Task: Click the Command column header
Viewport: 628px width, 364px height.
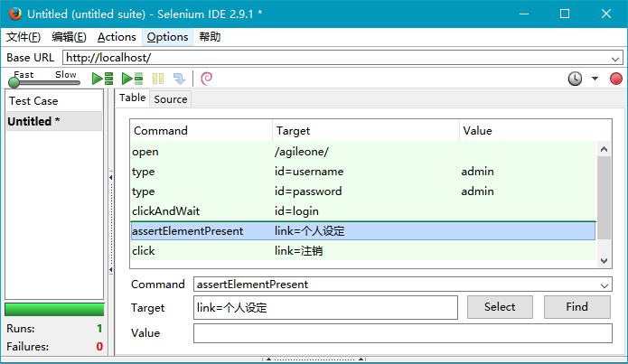Action: (202, 131)
